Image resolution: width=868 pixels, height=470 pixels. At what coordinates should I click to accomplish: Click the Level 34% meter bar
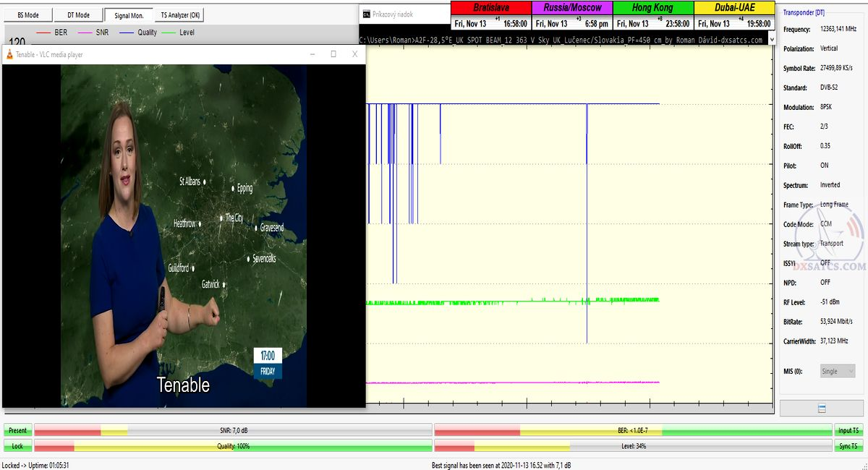633,446
